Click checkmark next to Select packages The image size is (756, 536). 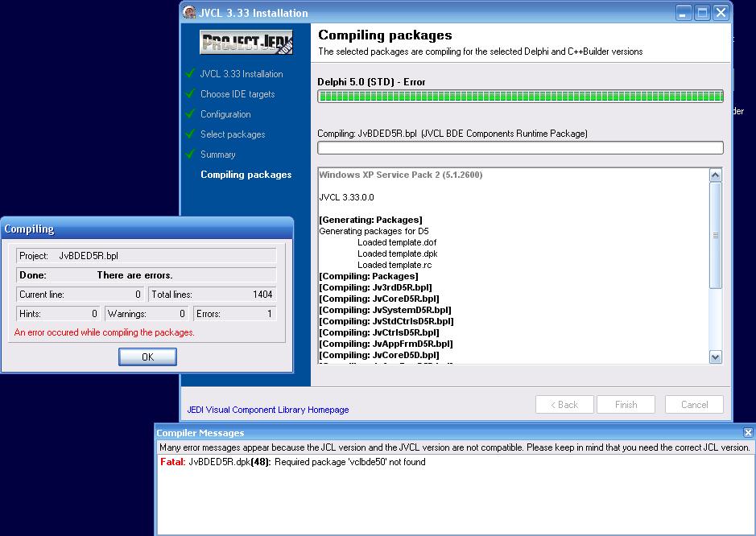pos(191,134)
